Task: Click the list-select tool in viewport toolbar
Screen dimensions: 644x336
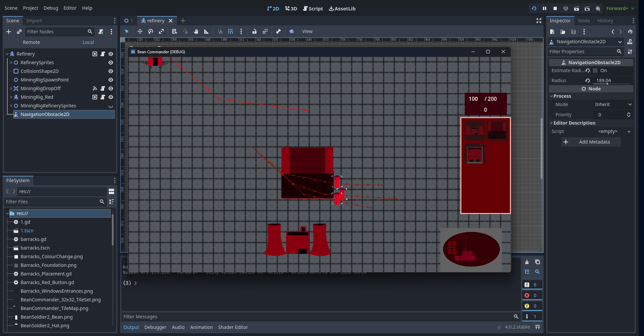Action: 174,31
